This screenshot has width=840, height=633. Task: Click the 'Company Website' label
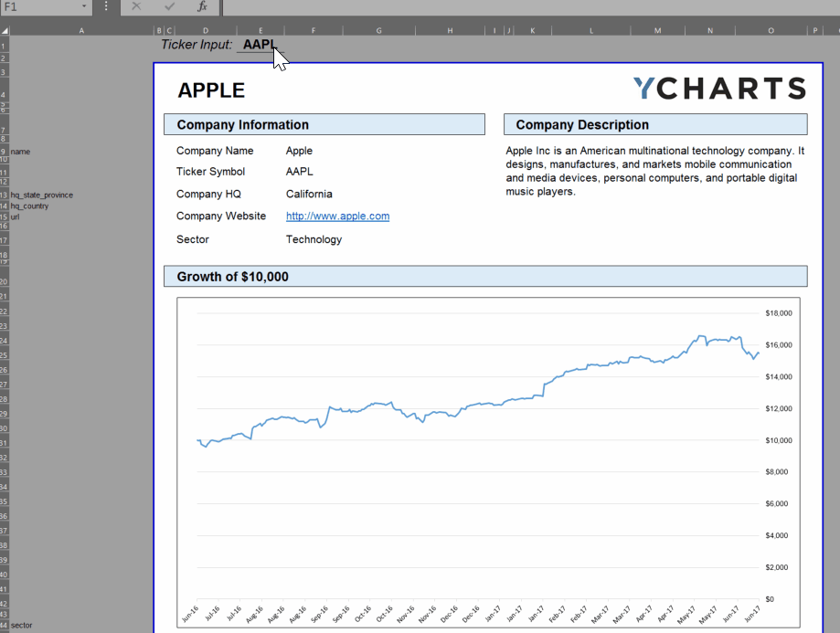click(221, 216)
